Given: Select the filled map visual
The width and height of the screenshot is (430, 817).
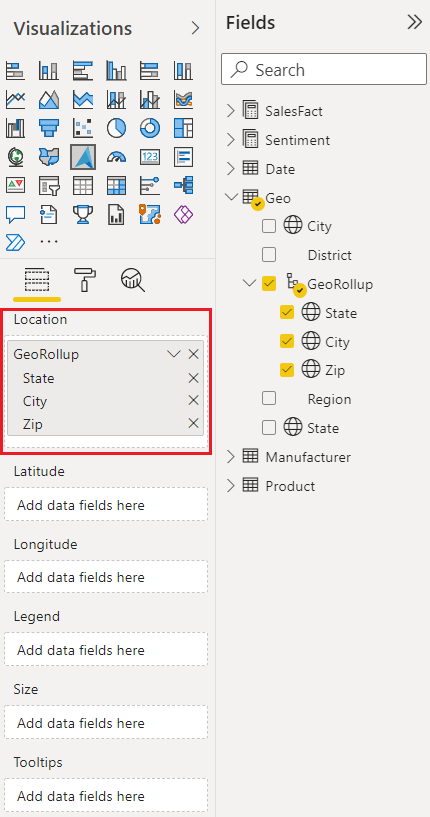Looking at the screenshot, I should (48, 156).
